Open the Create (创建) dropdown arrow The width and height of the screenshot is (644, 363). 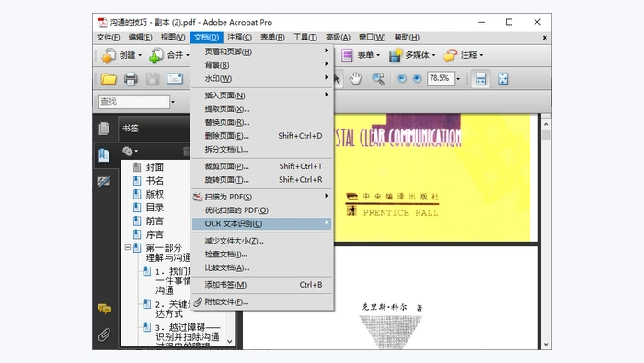tap(140, 55)
